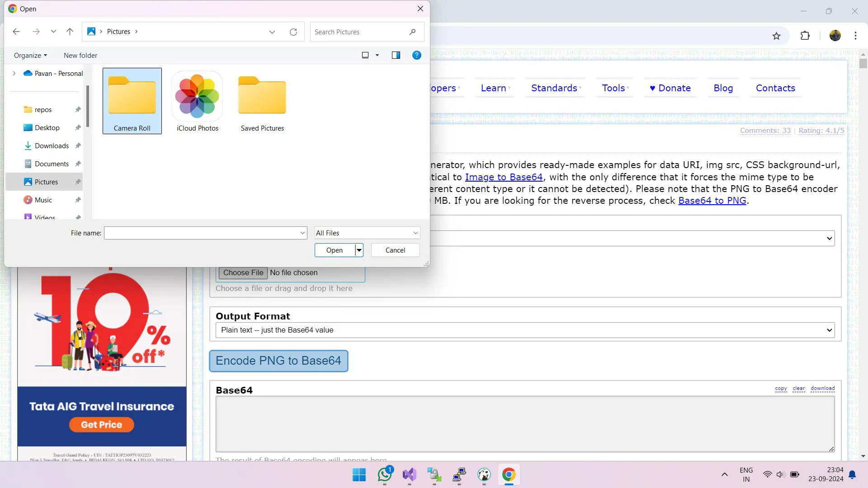Click inside the Base64 output textarea
This screenshot has height=488, width=868.
click(525, 424)
